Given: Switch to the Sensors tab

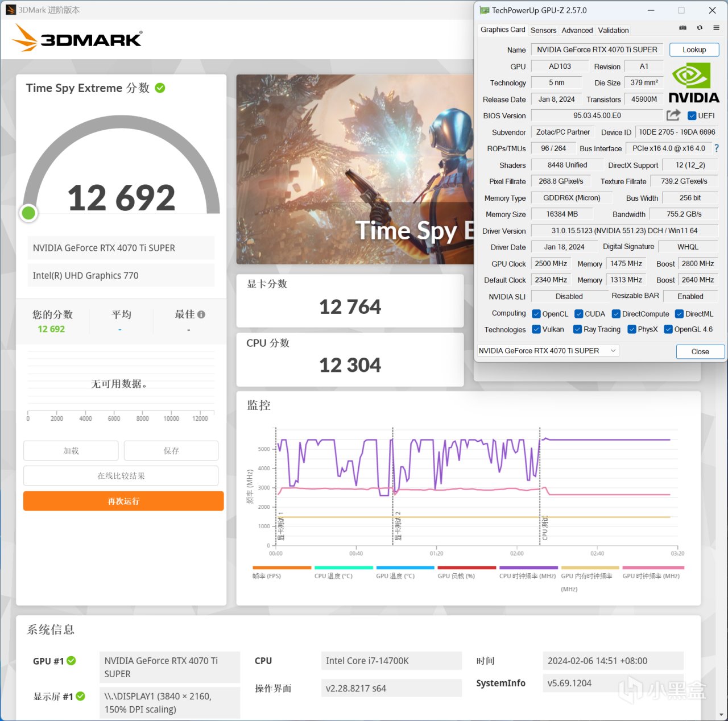Looking at the screenshot, I should [543, 30].
